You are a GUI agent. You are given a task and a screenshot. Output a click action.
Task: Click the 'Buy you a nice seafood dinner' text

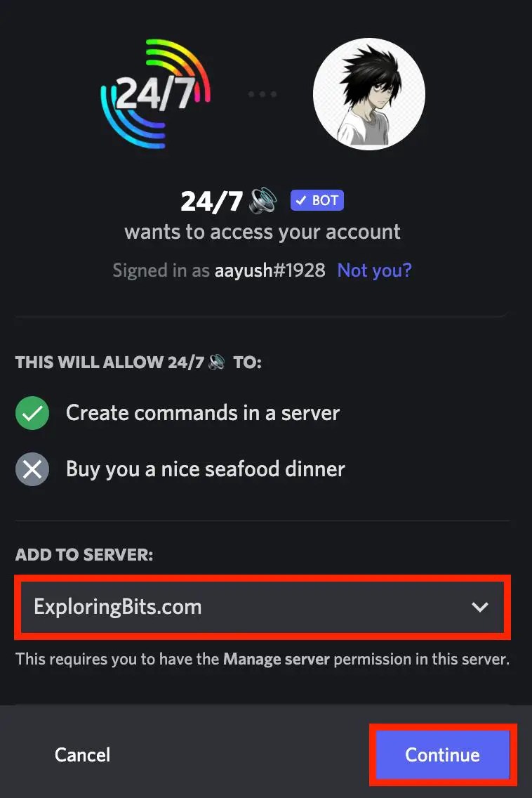[x=206, y=469]
